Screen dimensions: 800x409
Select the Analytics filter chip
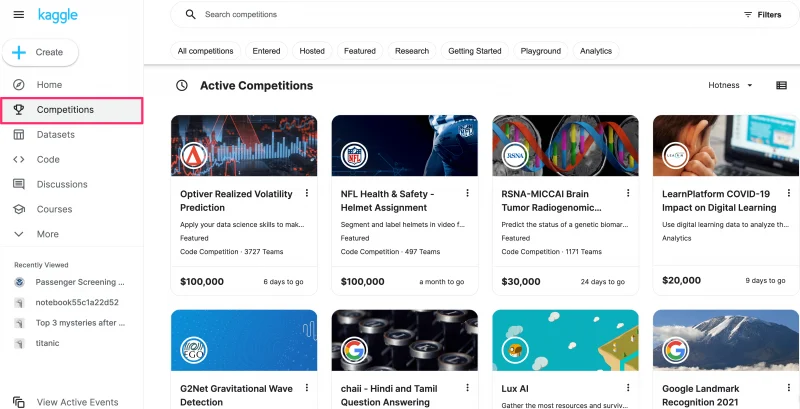tap(596, 51)
